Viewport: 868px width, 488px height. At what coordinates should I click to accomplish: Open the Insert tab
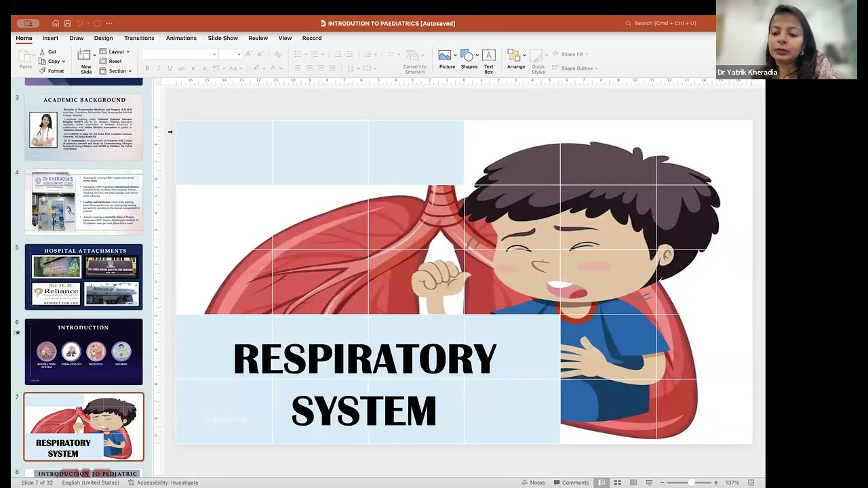(50, 38)
